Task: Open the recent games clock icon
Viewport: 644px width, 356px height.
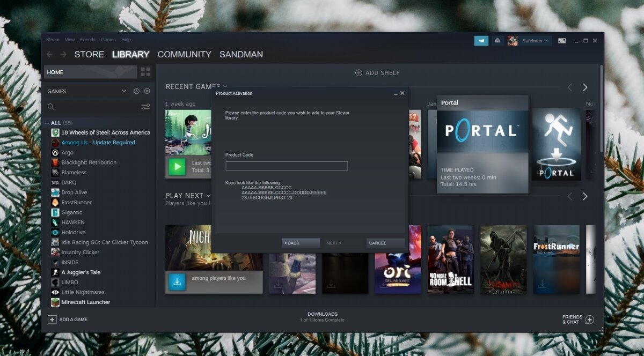Action: pyautogui.click(x=137, y=91)
